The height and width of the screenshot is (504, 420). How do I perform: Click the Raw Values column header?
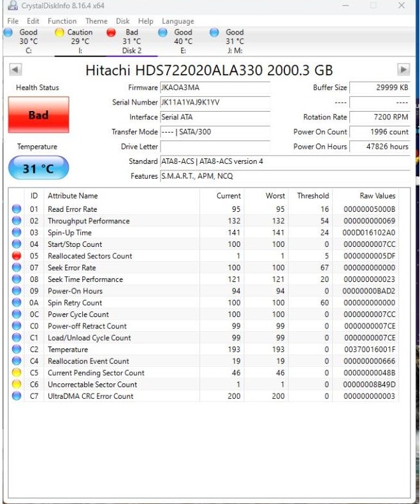click(x=377, y=196)
